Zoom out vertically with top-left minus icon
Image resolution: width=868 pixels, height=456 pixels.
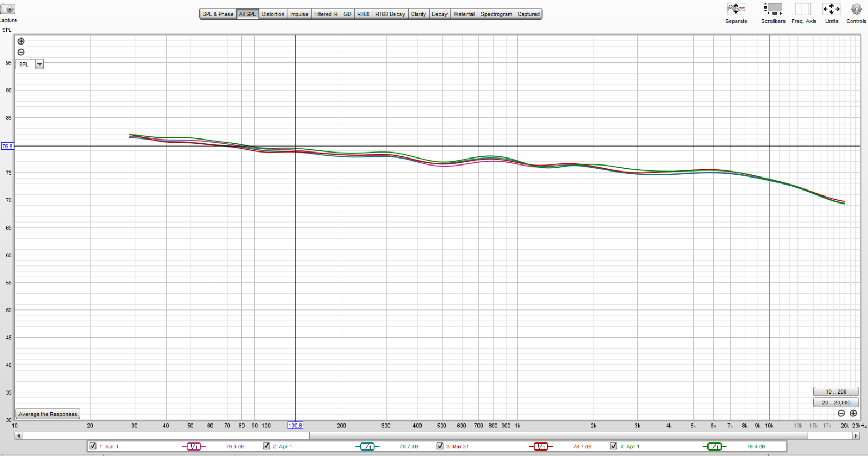tap(21, 52)
